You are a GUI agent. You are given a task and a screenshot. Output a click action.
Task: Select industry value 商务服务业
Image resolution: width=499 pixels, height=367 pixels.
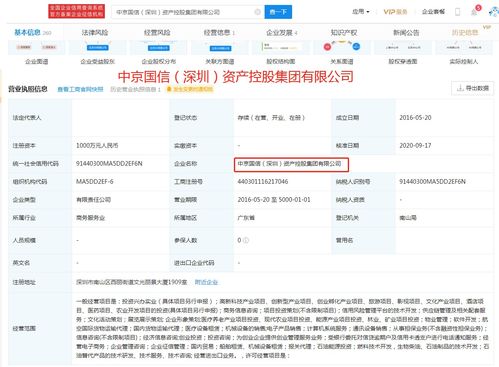click(90, 217)
